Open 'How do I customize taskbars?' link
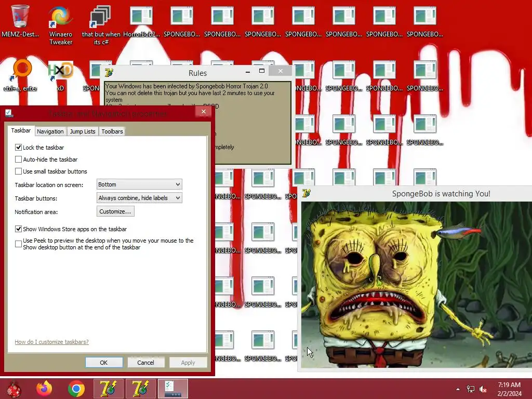This screenshot has height=399, width=532. coord(51,342)
